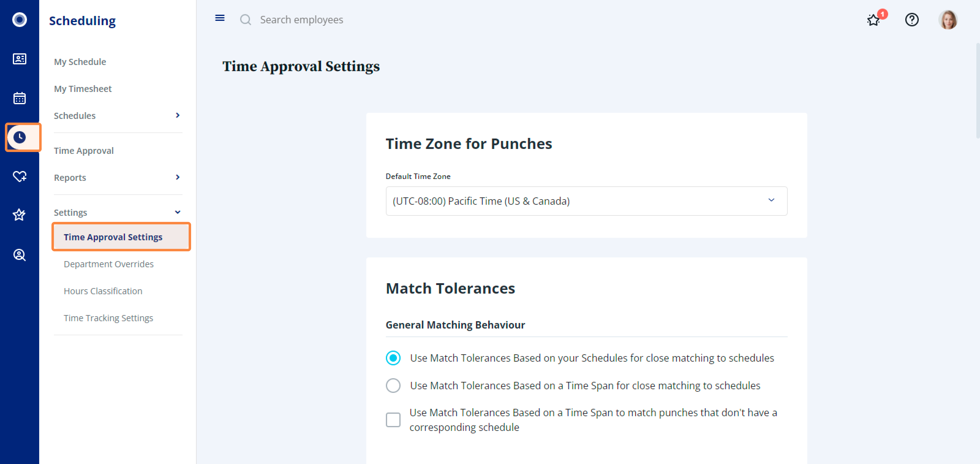Image resolution: width=980 pixels, height=464 pixels.
Task: Click the Search employees field
Action: pyautogui.click(x=301, y=19)
